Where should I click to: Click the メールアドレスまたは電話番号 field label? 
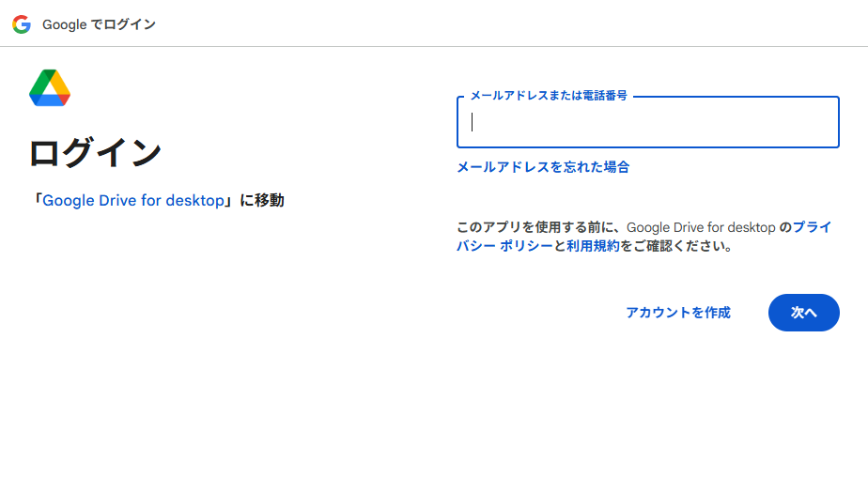pyautogui.click(x=548, y=96)
